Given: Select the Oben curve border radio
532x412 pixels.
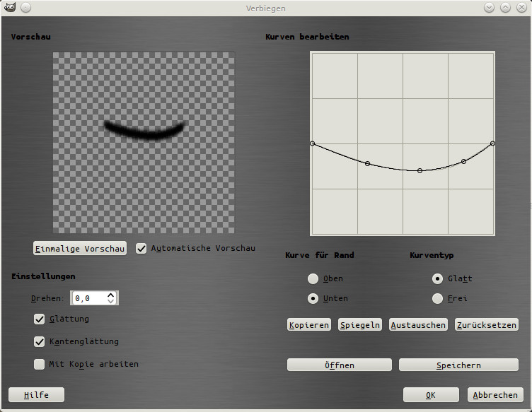Looking at the screenshot, I should click(x=313, y=278).
